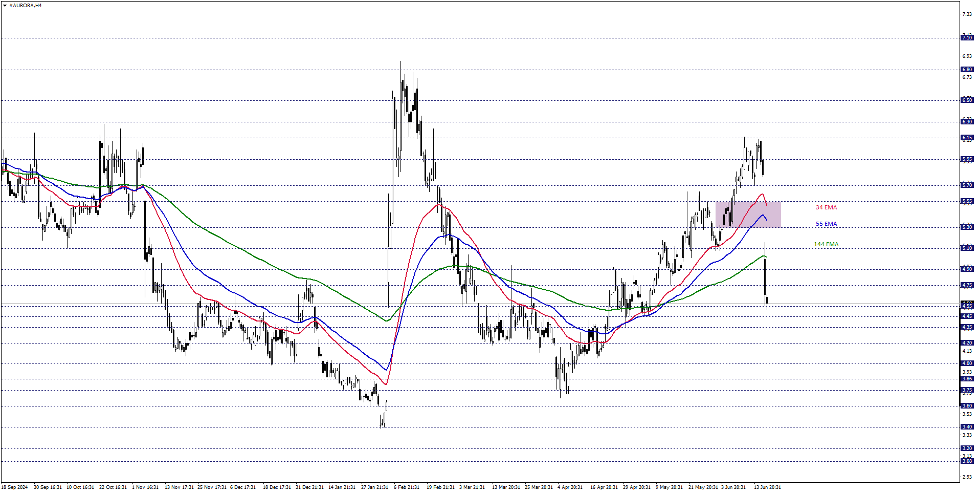Select the green 144 EMA label
Viewport: 980px width, 493px height.
point(826,244)
